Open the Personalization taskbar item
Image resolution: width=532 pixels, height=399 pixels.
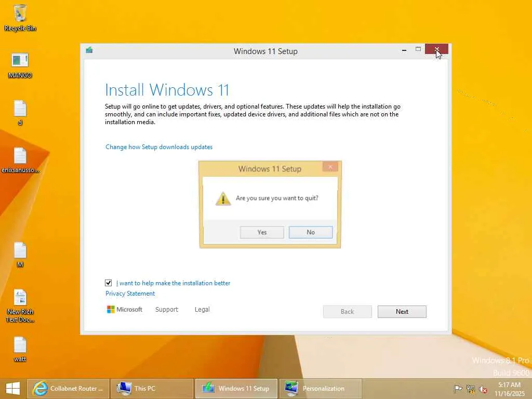click(321, 389)
